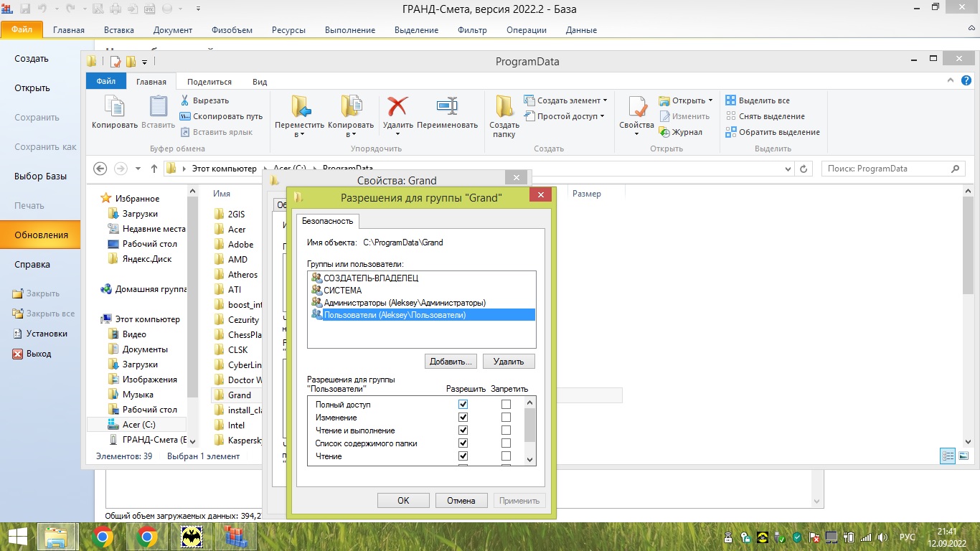Click the Снять выделение icon
Image resolution: width=980 pixels, height=551 pixels.
pos(730,116)
